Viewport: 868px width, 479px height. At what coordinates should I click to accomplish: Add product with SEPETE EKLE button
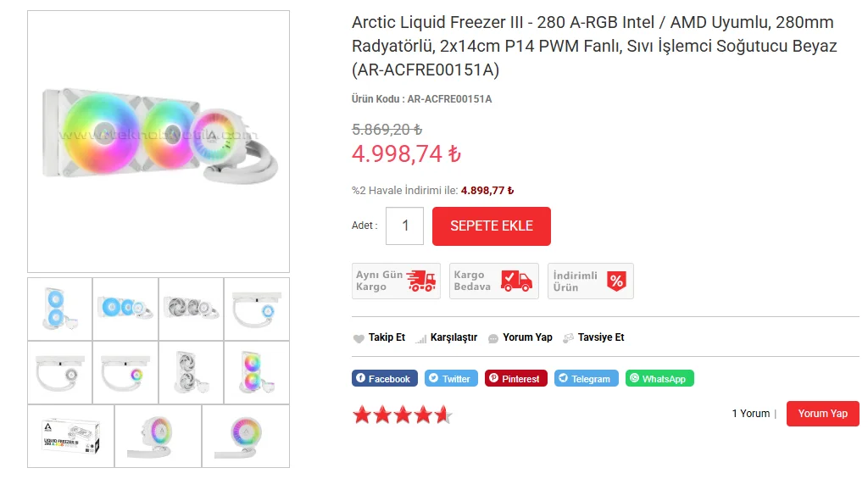[x=492, y=226]
